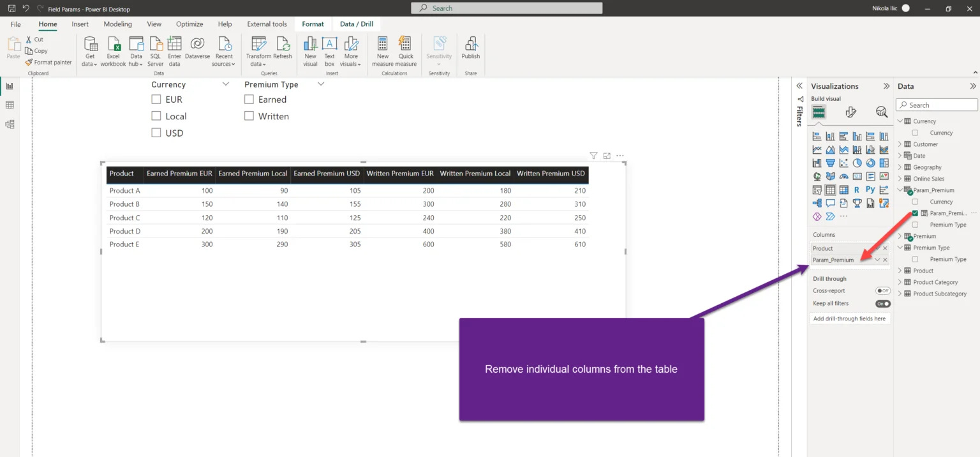This screenshot has height=457, width=980.
Task: Open the Currency slicer dropdown chevron
Action: pyautogui.click(x=225, y=84)
